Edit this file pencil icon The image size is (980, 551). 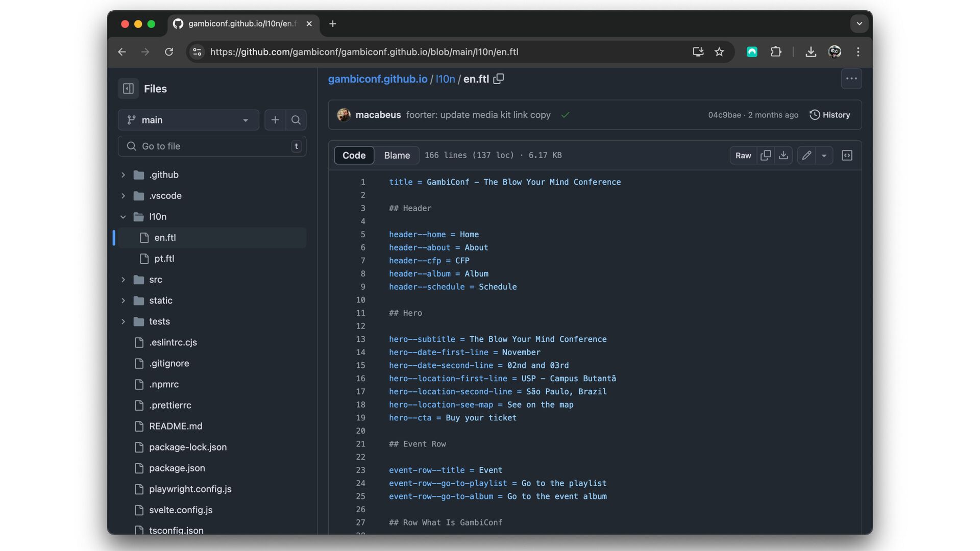[806, 155]
